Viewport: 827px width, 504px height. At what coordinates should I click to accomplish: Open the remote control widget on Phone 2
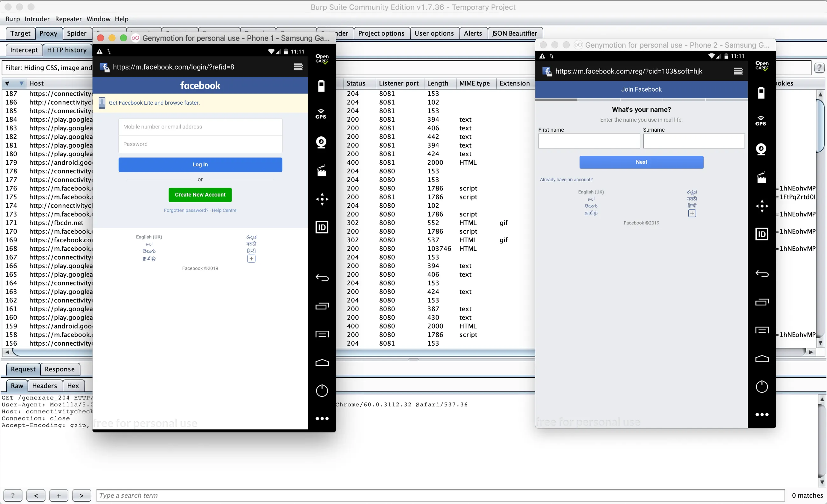(762, 206)
